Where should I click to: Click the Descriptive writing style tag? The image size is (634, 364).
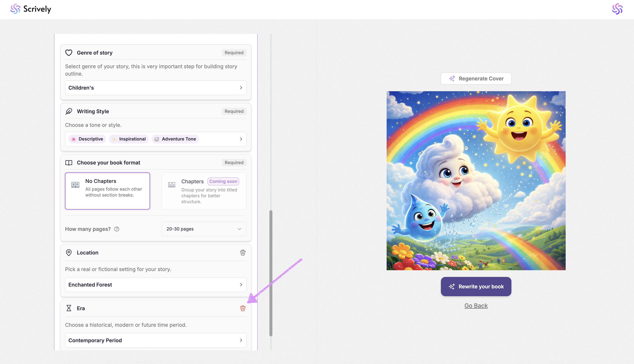tap(87, 139)
